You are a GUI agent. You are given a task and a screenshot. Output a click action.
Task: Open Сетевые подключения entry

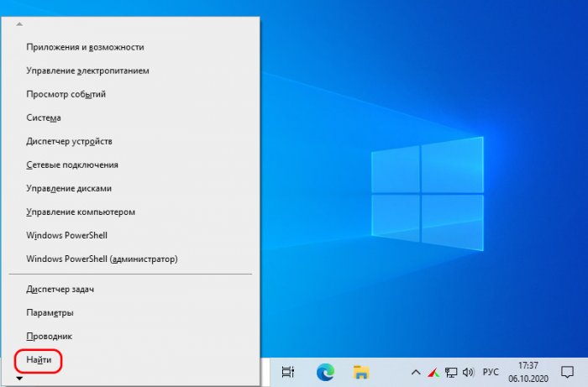coord(130,165)
